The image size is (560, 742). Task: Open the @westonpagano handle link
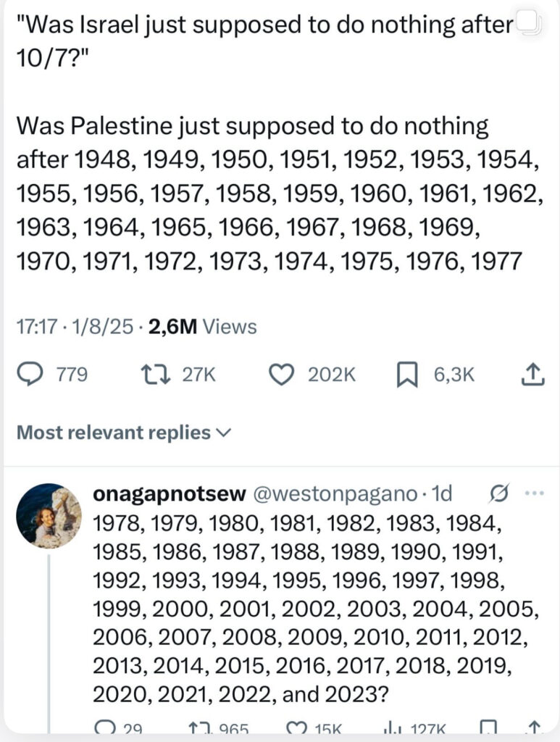pyautogui.click(x=334, y=494)
